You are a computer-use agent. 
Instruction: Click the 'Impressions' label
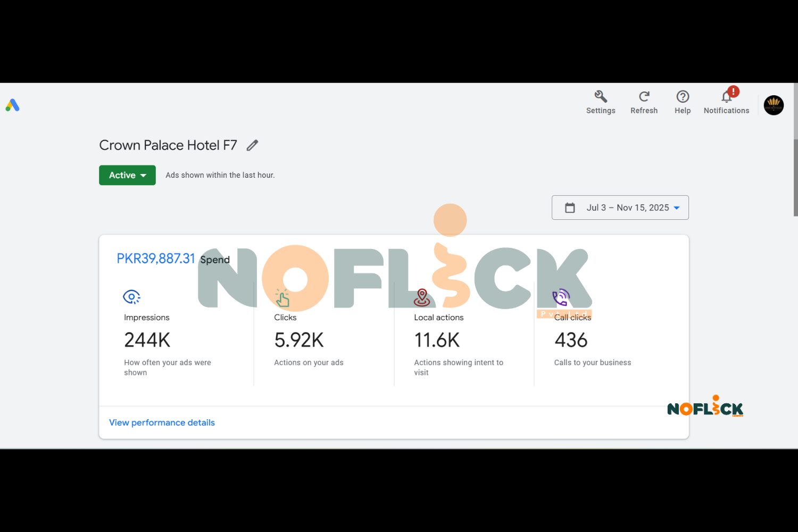tap(147, 318)
